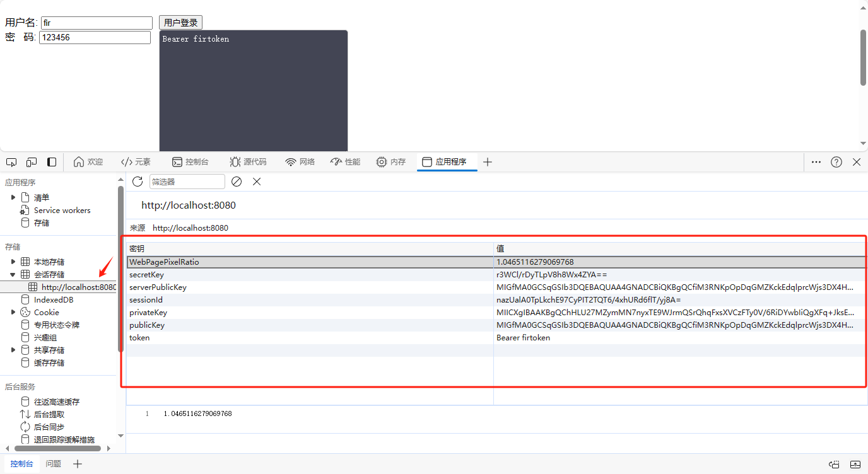Open the 网络 tab
The width and height of the screenshot is (868, 474).
pos(300,162)
